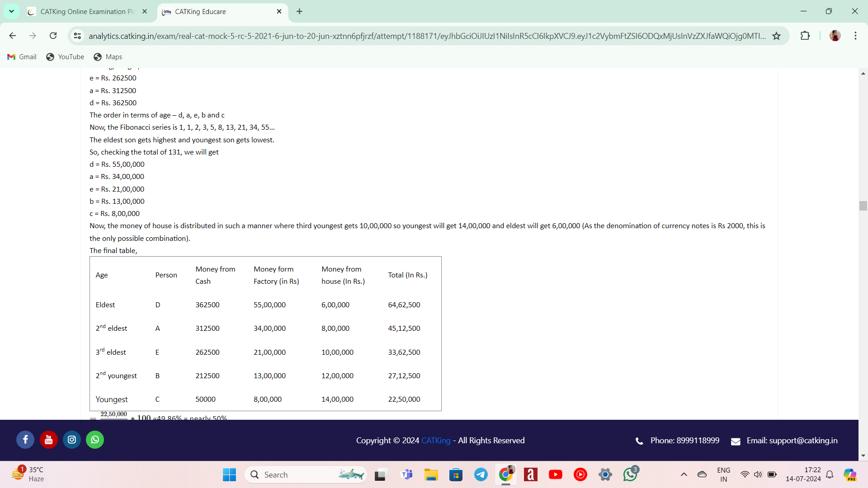Open the battery tray icon
The width and height of the screenshot is (868, 488).
coord(772,474)
